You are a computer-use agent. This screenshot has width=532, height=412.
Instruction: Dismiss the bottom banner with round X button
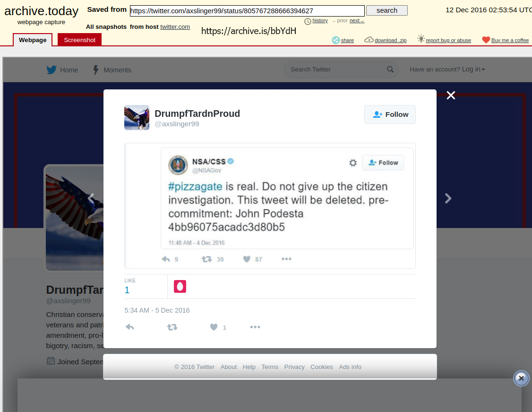pyautogui.click(x=522, y=378)
